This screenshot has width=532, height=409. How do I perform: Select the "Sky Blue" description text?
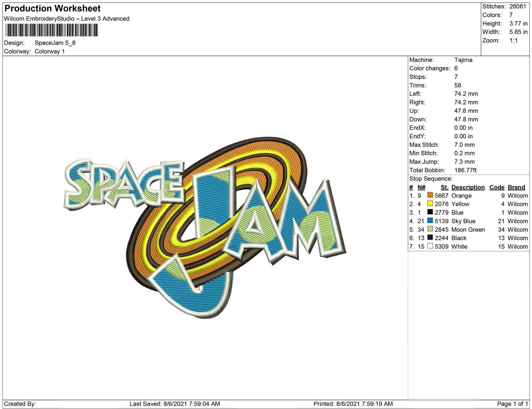point(463,221)
